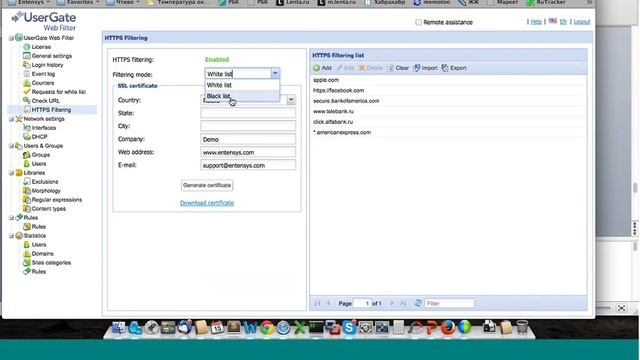Click the E-mail input field
The height and width of the screenshot is (360, 640).
coord(248,165)
